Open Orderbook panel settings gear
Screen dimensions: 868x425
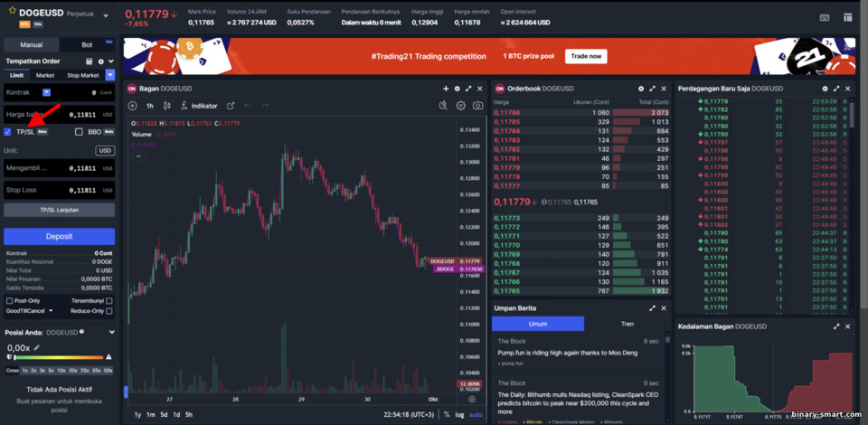tap(641, 89)
